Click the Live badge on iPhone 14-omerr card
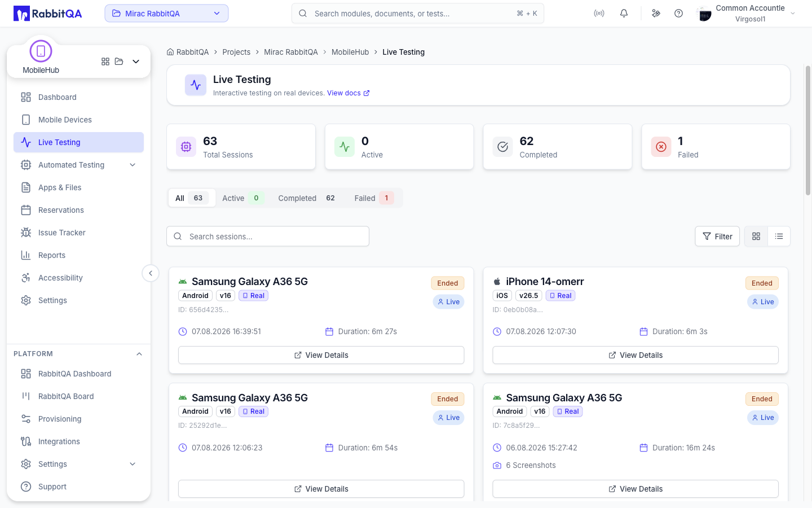 click(x=763, y=302)
